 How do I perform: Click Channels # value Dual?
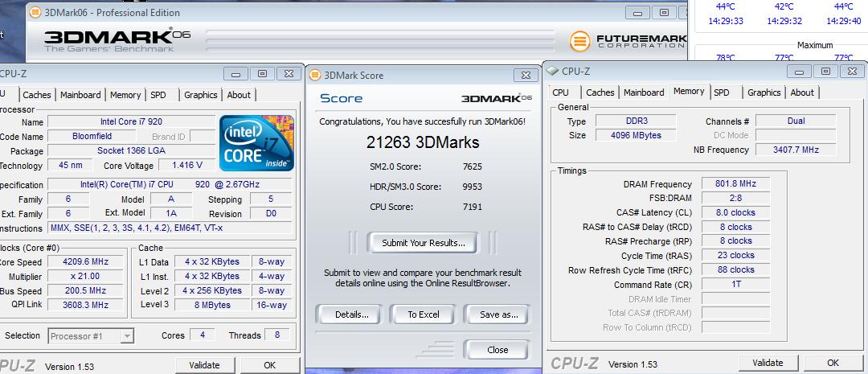pyautogui.click(x=796, y=121)
